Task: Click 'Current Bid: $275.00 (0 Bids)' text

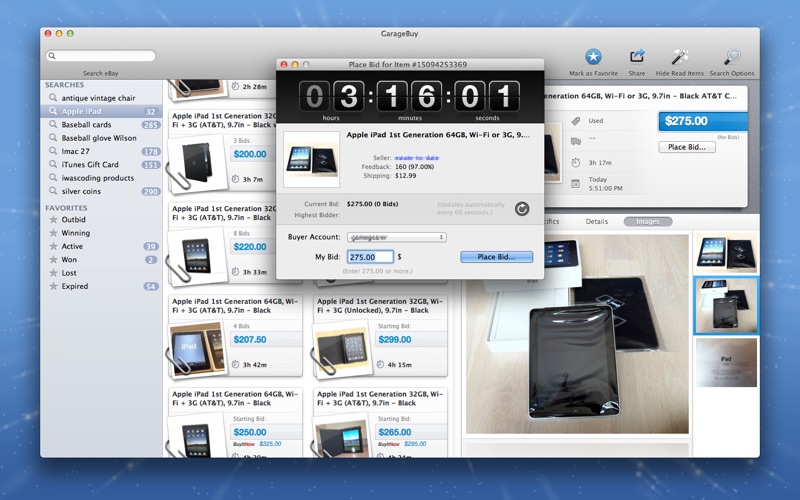Action: pyautogui.click(x=351, y=204)
